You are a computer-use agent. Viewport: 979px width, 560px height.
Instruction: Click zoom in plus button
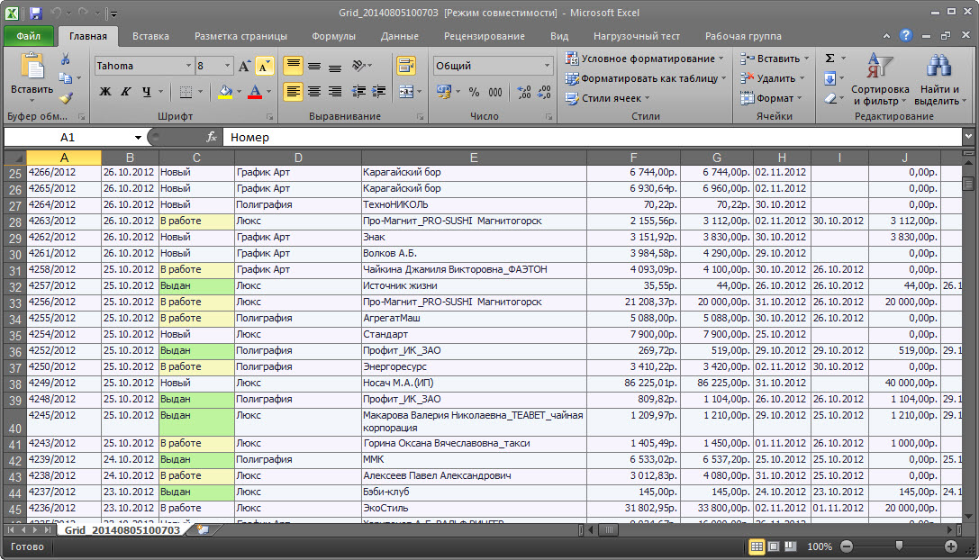pos(951,546)
